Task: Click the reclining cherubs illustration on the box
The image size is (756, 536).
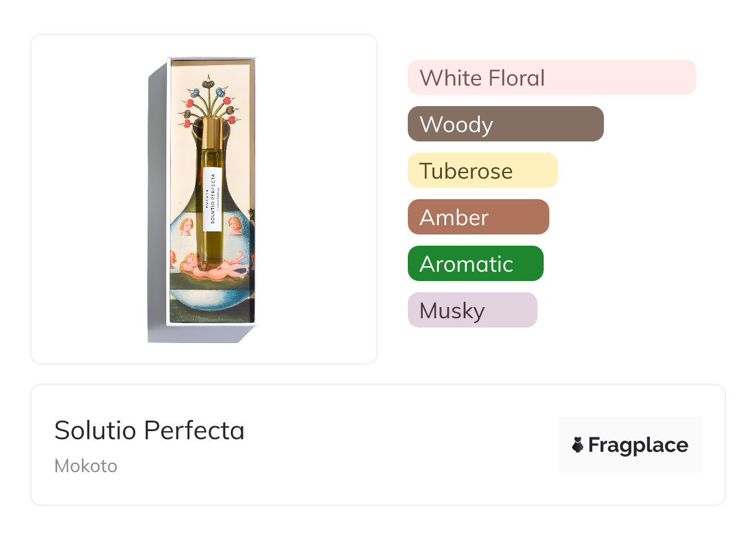Action: (214, 270)
